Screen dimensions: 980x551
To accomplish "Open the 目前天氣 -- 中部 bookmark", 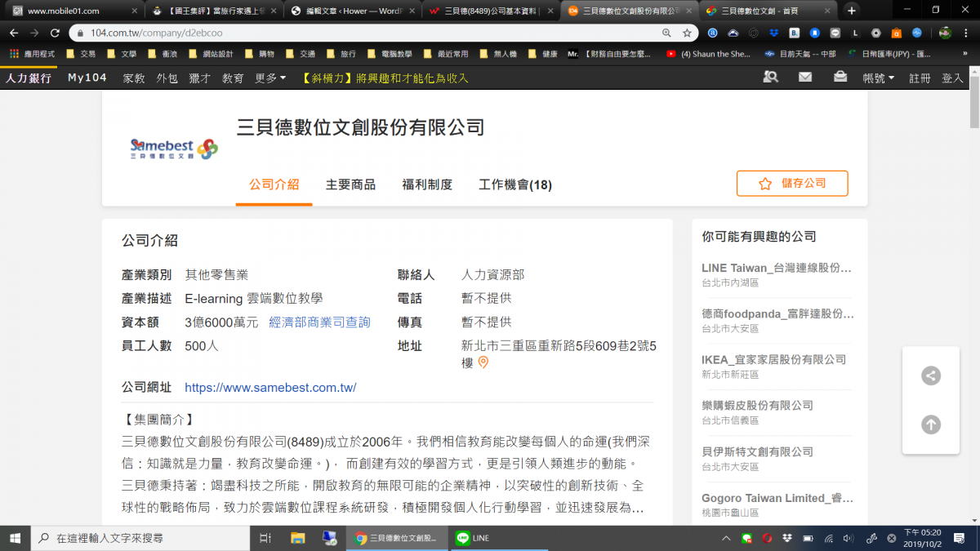I will click(x=800, y=54).
